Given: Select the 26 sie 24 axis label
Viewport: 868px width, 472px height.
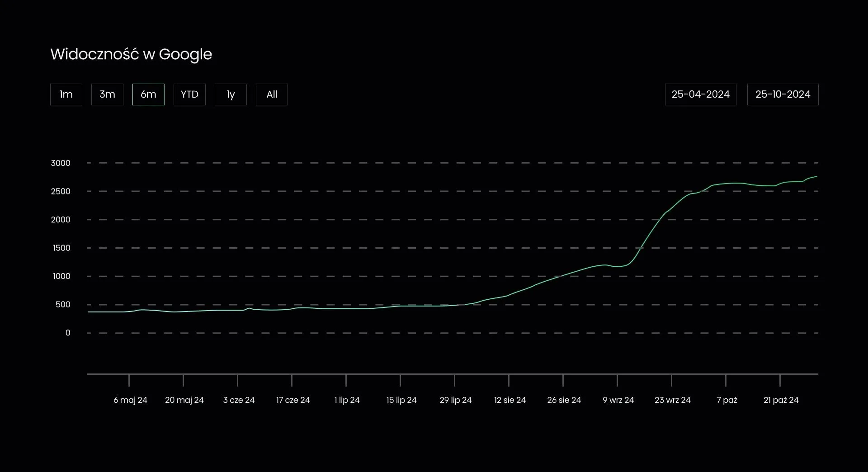Looking at the screenshot, I should 564,400.
